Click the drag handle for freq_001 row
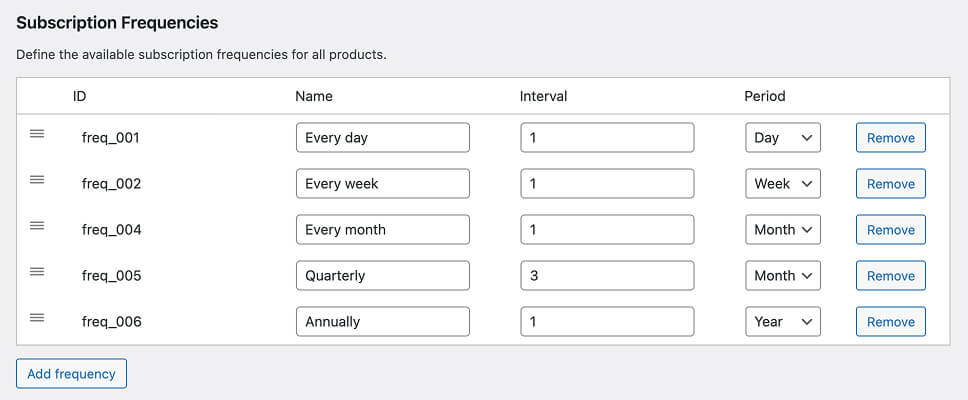The width and height of the screenshot is (968, 400). [x=37, y=133]
